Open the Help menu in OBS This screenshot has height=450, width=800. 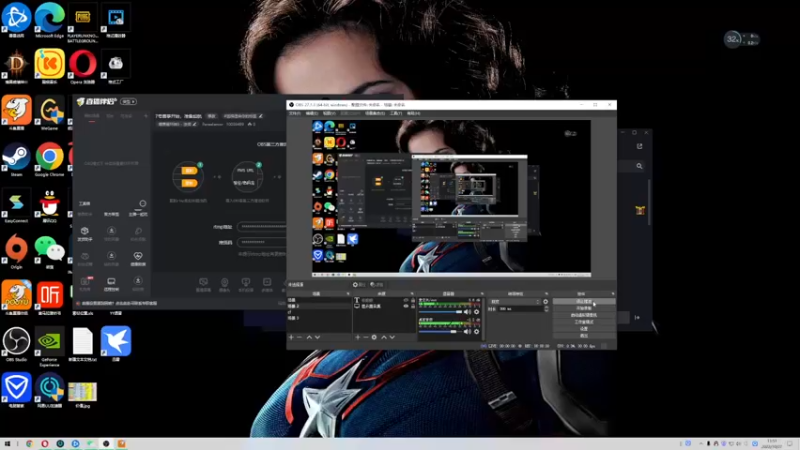[413, 113]
